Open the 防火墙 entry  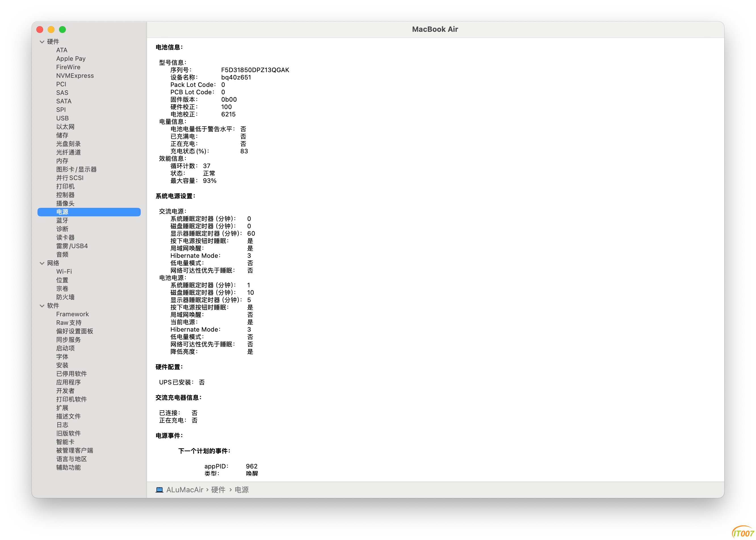pyautogui.click(x=65, y=297)
